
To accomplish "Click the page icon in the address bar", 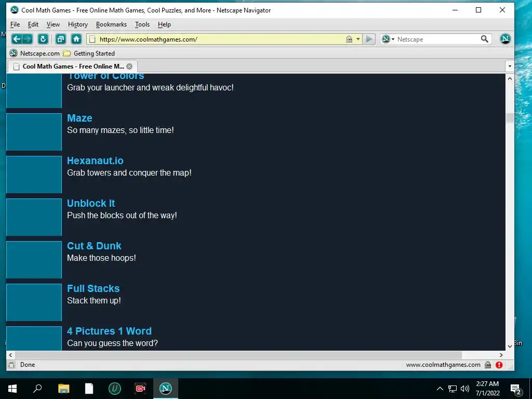I will point(92,39).
